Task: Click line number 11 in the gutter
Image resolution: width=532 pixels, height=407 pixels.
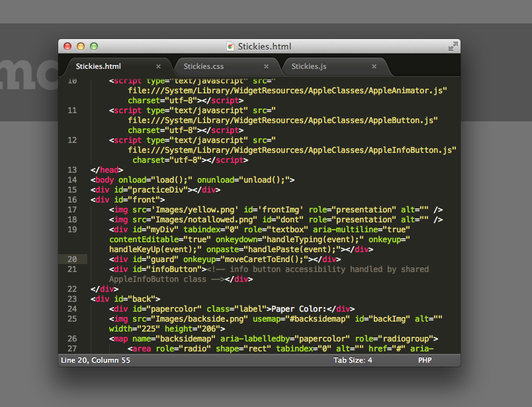Action: coord(72,111)
